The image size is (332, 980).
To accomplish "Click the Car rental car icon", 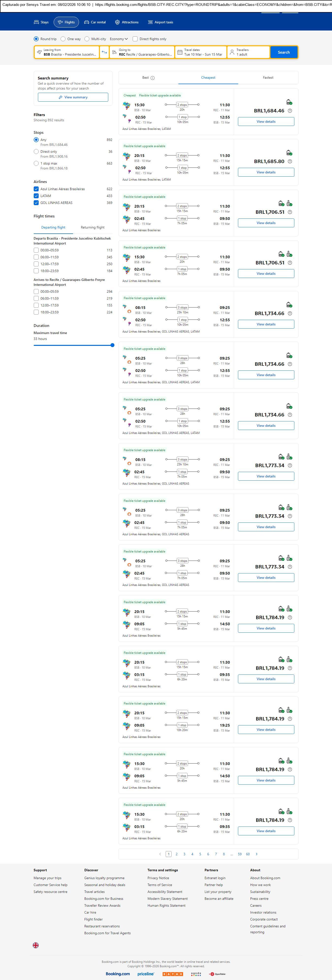I will [x=87, y=22].
